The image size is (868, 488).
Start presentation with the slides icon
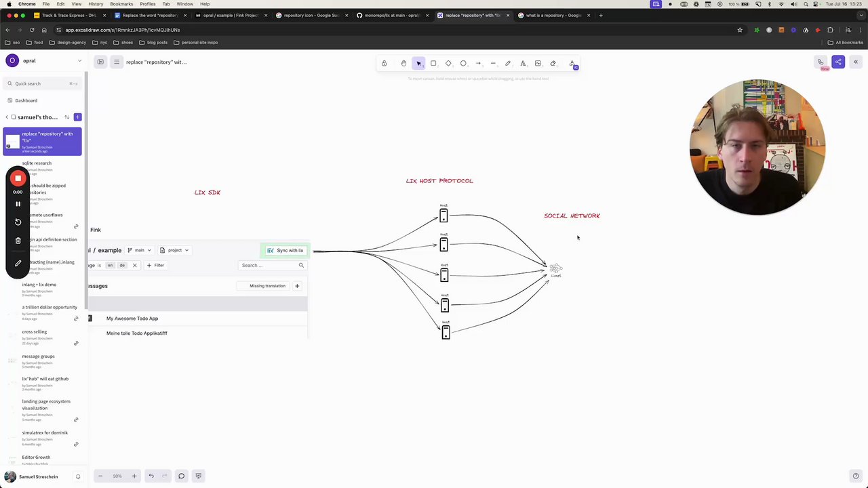(198, 476)
